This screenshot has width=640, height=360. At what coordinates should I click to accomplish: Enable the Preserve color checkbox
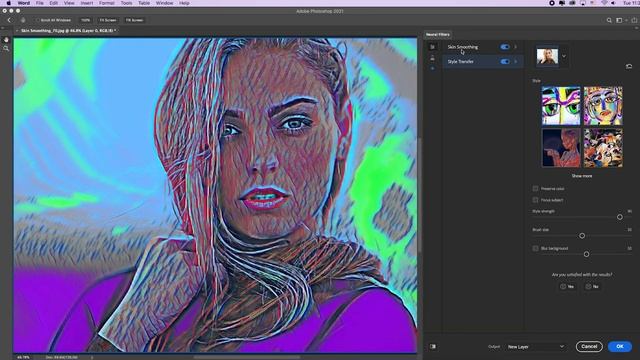tap(535, 189)
